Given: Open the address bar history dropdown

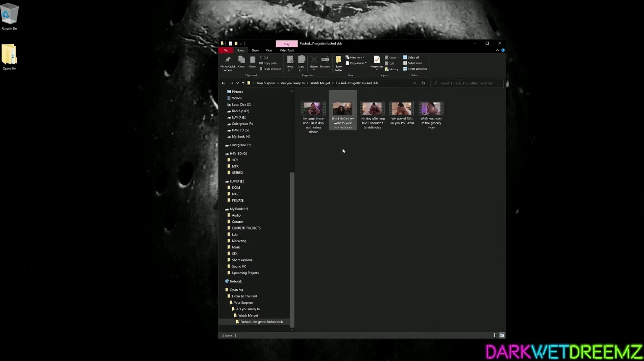Looking at the screenshot, I should 414,83.
